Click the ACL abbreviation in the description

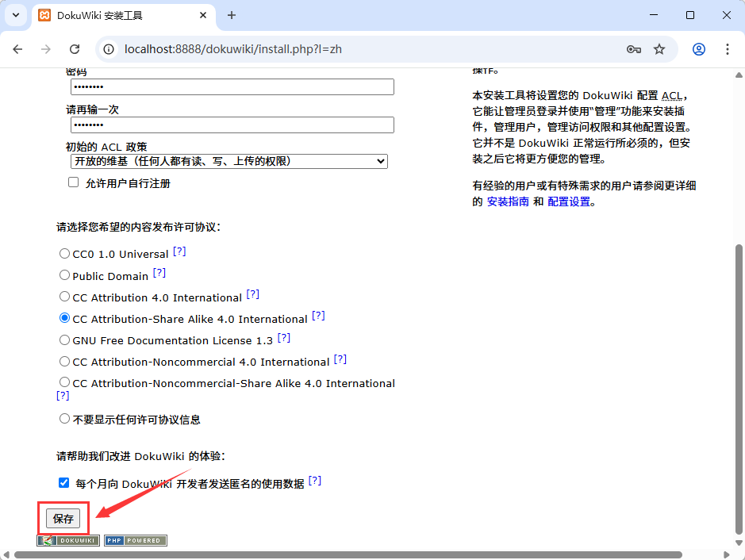(x=672, y=96)
